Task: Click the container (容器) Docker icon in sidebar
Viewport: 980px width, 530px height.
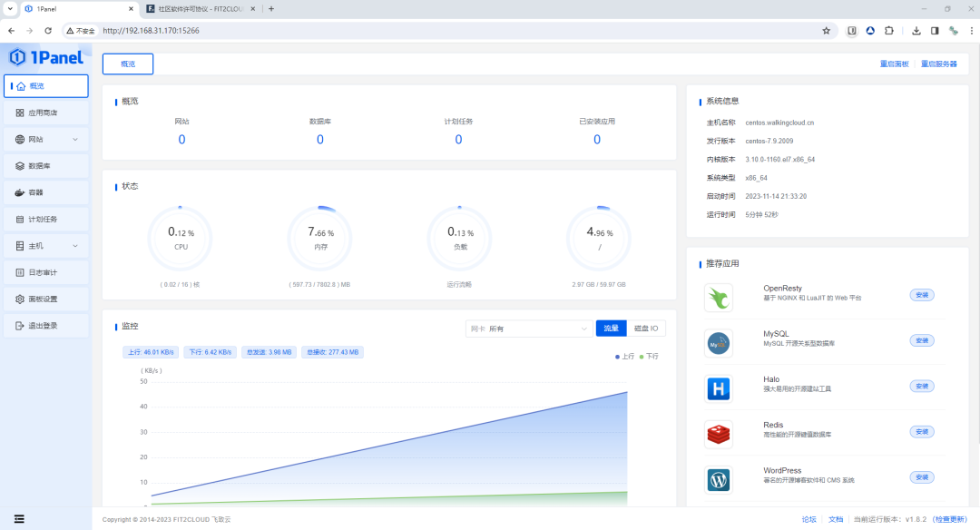Action: [x=20, y=192]
